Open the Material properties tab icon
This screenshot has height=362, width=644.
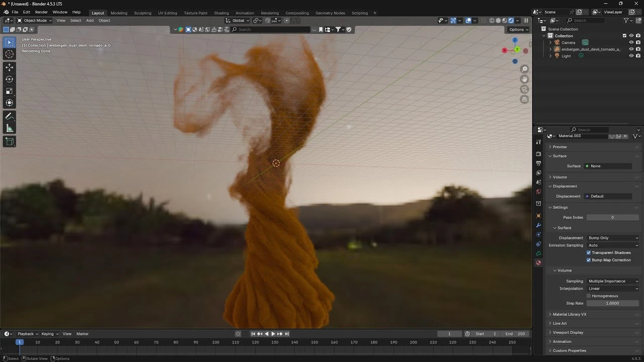tap(538, 263)
